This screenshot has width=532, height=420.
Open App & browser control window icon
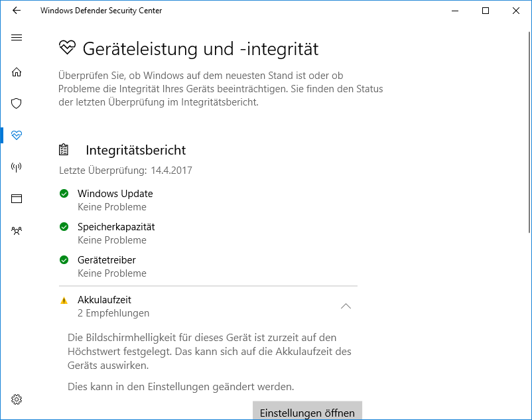(x=17, y=198)
